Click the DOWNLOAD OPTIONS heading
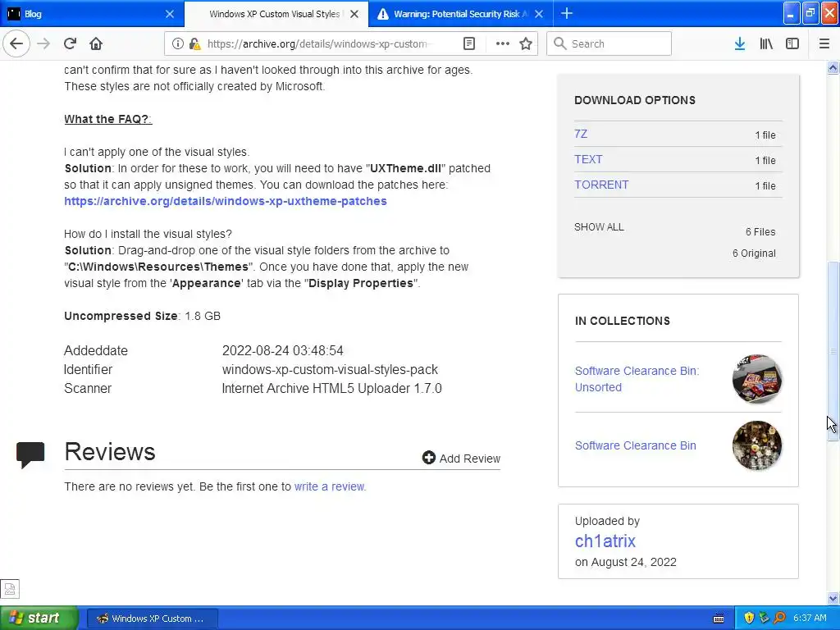 [635, 100]
